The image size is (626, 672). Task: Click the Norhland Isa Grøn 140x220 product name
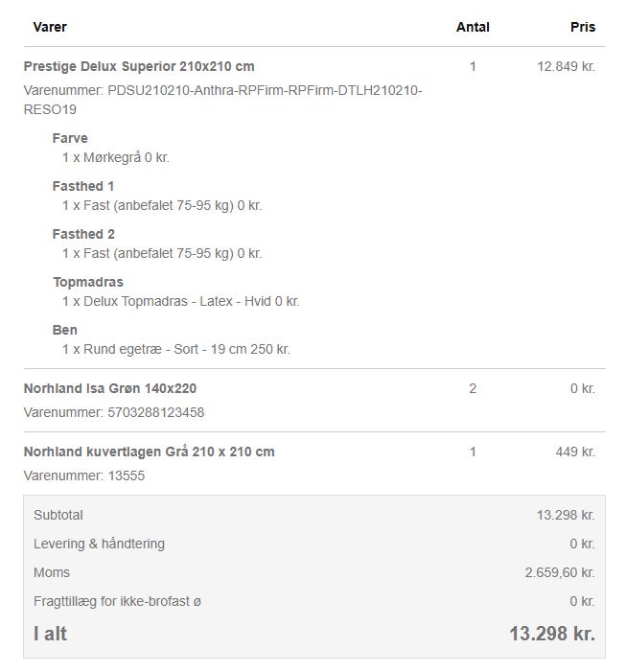pyautogui.click(x=110, y=388)
